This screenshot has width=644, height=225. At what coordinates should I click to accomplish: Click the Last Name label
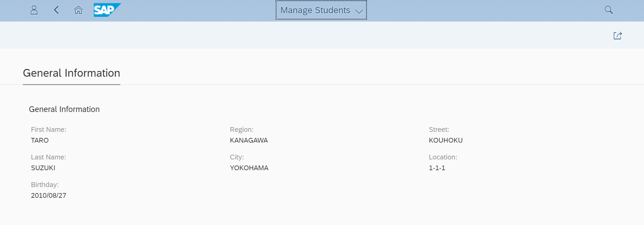coord(48,157)
